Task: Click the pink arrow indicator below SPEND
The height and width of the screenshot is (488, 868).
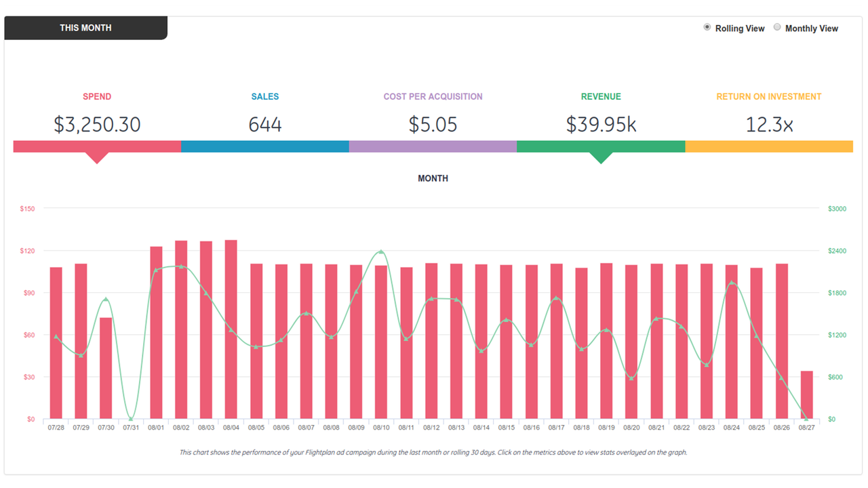Action: 97,157
